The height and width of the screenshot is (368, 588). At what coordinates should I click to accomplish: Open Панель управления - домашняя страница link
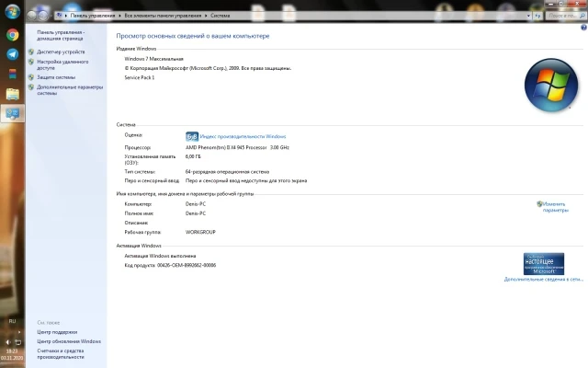pos(61,35)
